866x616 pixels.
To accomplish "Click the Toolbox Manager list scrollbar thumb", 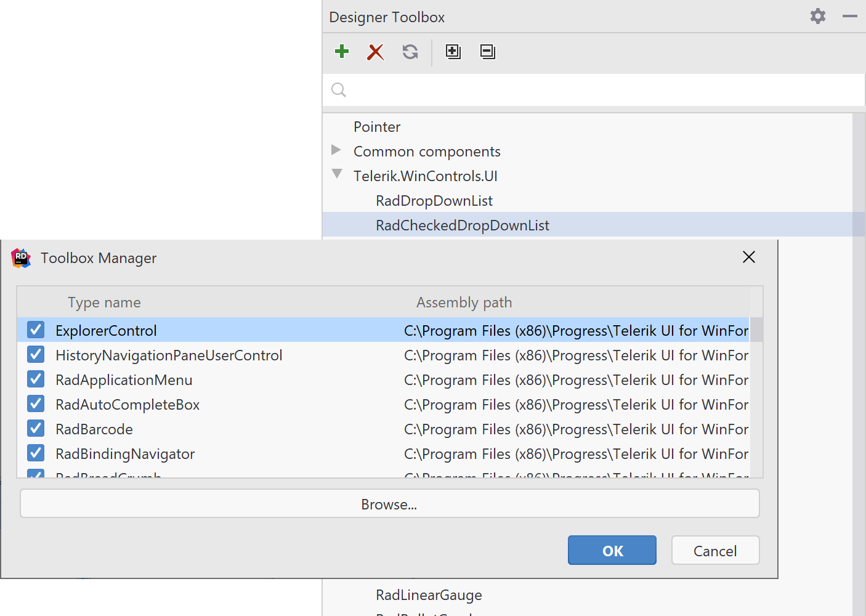I will (756, 330).
